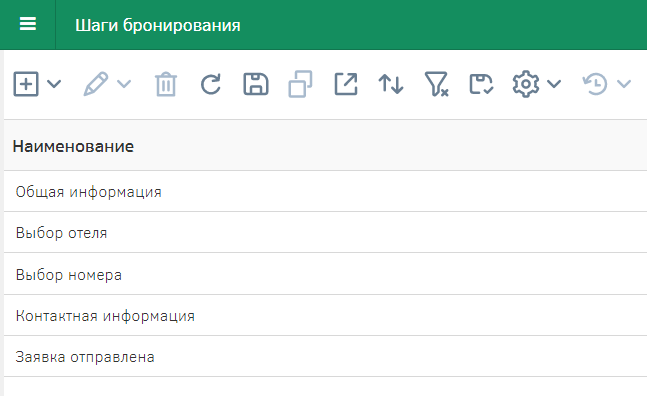Viewport: 647px width, 396px height.
Task: Click the delete trash icon
Action: click(166, 84)
